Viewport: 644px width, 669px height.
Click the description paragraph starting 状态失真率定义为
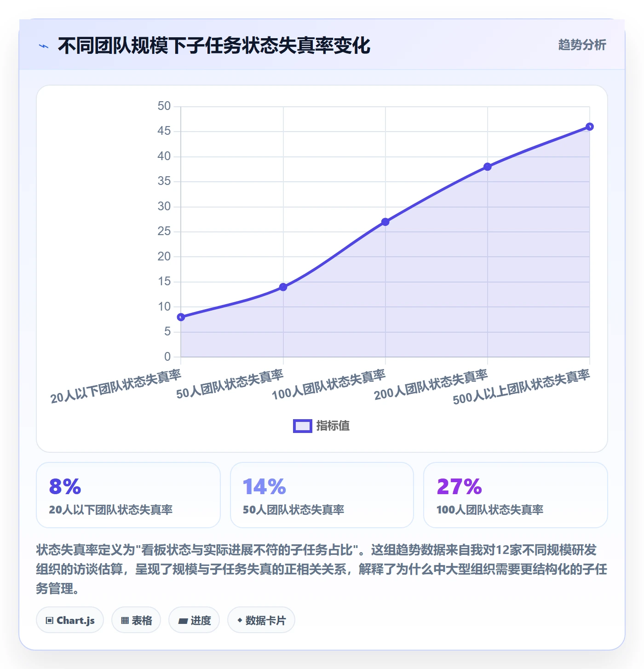coord(322,569)
